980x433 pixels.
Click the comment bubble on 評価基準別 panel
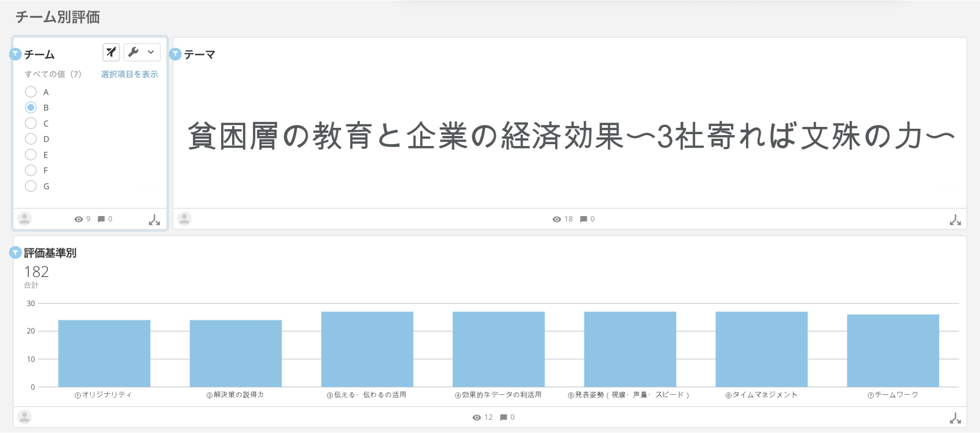click(x=503, y=417)
